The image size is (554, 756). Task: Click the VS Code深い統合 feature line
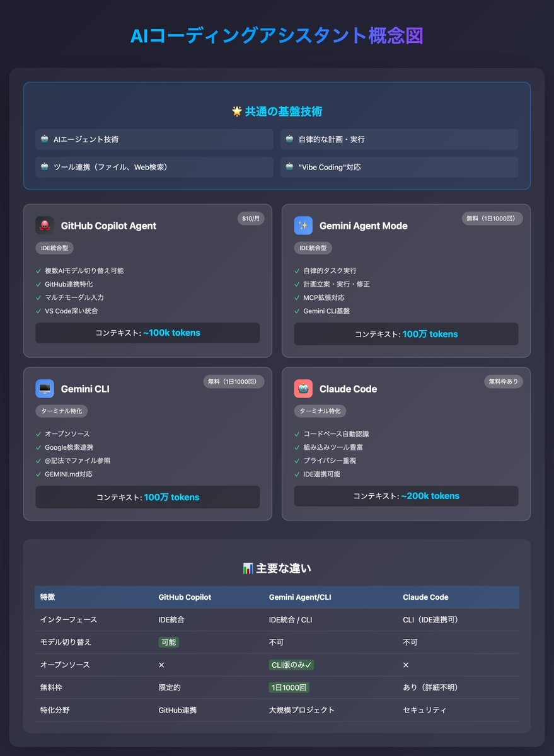click(71, 311)
